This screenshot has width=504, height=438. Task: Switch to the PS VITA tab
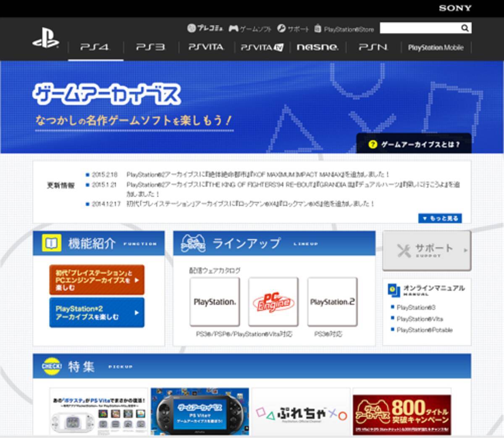[x=206, y=47]
